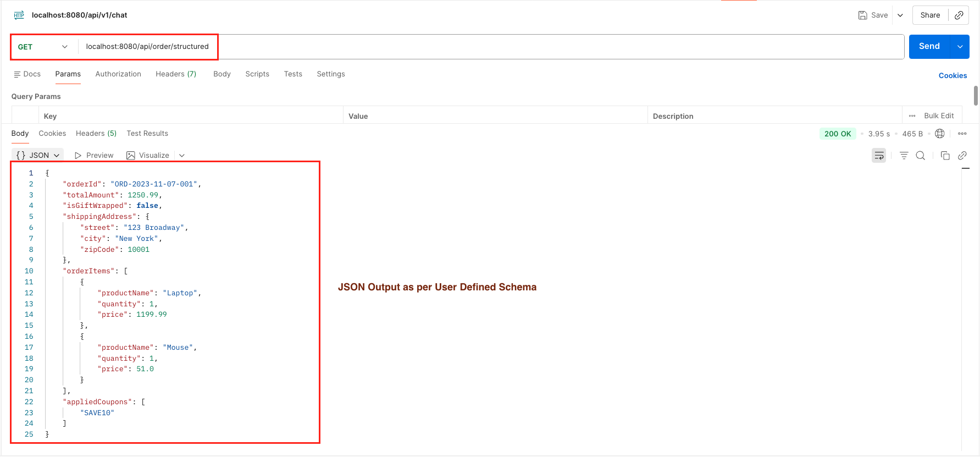
Task: Open the JSON format dropdown
Action: point(37,156)
